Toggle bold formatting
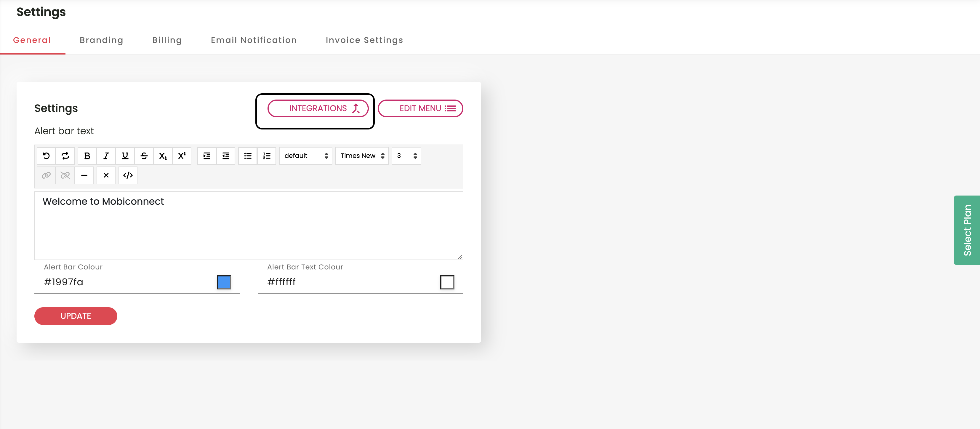The height and width of the screenshot is (429, 980). (87, 156)
